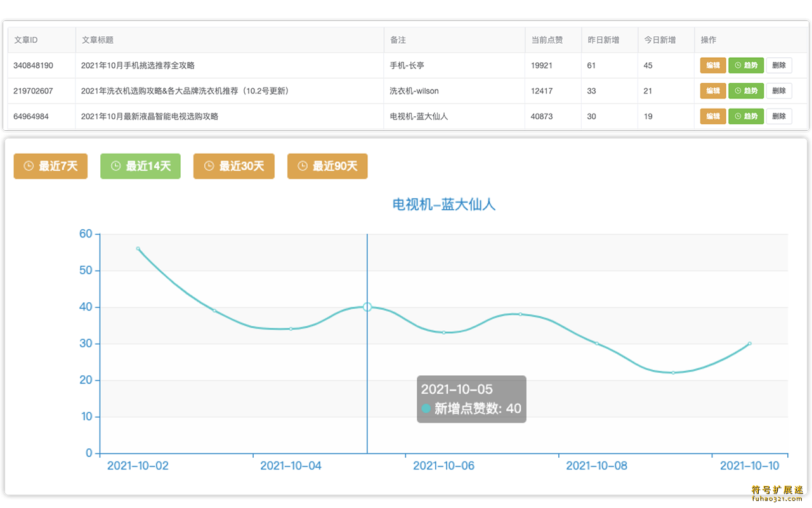This screenshot has width=812, height=508.
Task: Click the chart title 电视机-蓝大仙人
Action: click(x=444, y=204)
